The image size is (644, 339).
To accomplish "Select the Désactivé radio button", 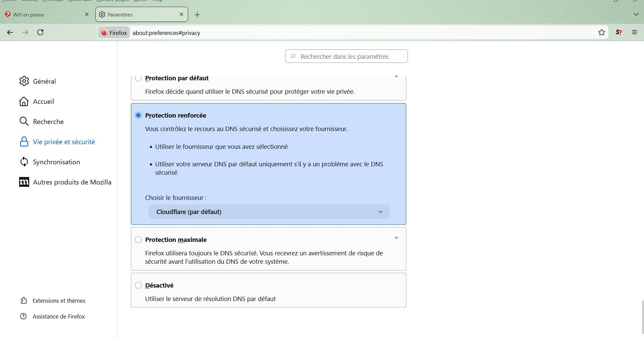I will pyautogui.click(x=138, y=285).
